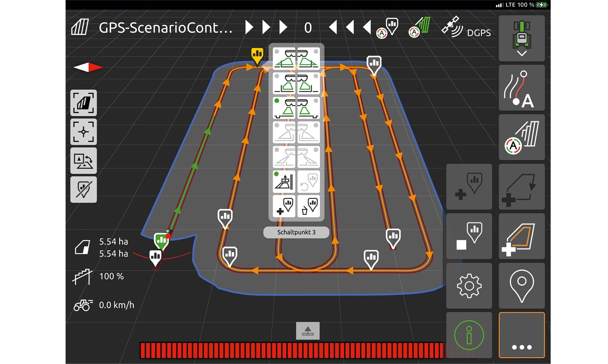Select the green switch point marker at the vehicle
This screenshot has width=608, height=364.
[x=161, y=241]
